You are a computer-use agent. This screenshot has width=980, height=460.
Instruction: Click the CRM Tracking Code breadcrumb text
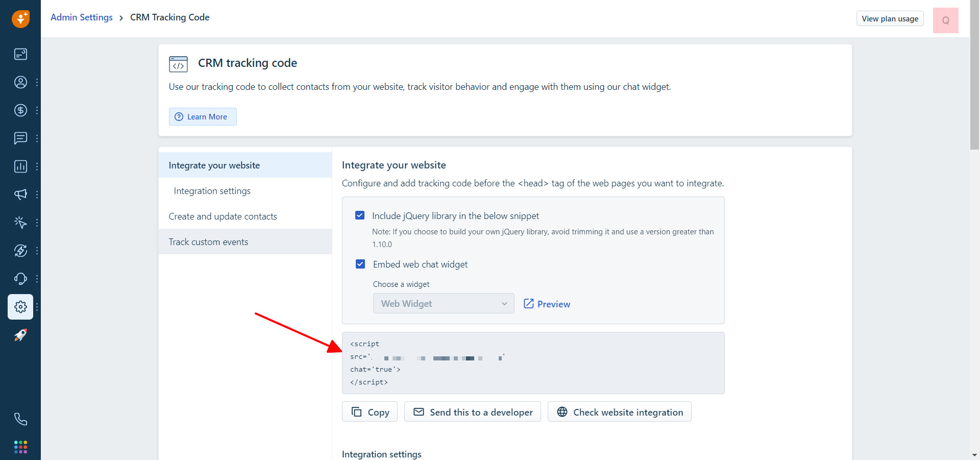[170, 17]
